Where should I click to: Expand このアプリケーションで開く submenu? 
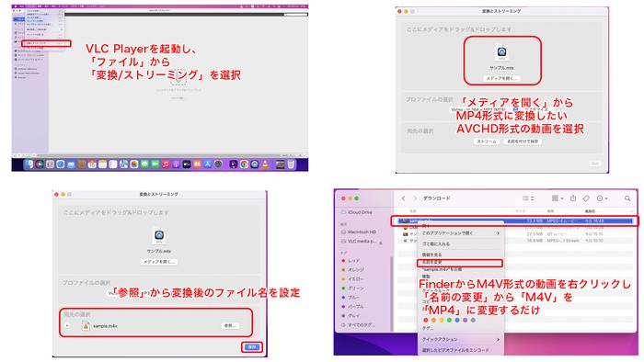[x=460, y=233]
